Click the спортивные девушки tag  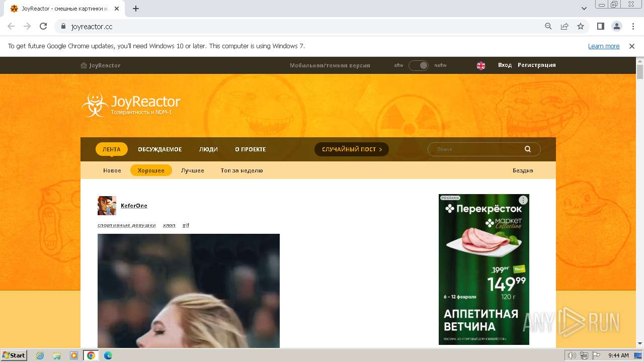click(x=127, y=225)
